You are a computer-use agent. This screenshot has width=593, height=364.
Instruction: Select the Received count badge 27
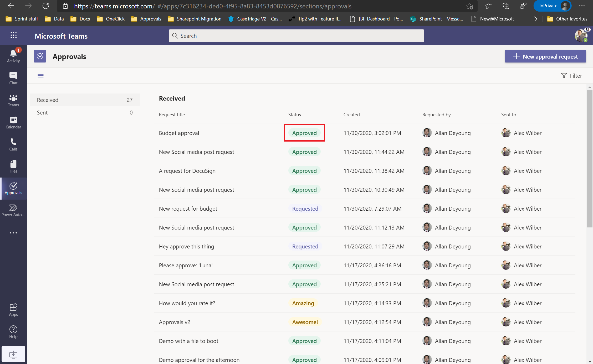point(130,100)
